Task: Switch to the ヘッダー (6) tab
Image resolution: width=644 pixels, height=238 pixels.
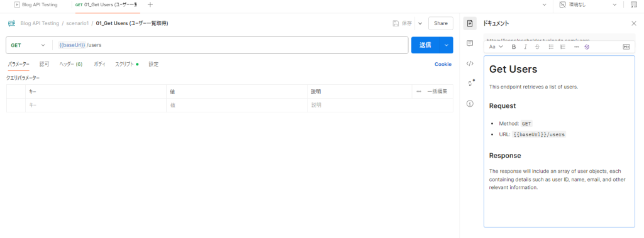Action: point(70,65)
